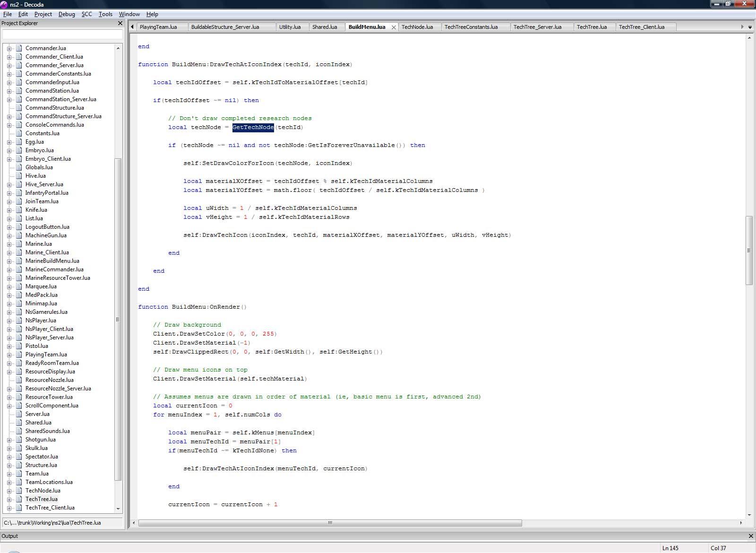Open the Tools menu

(105, 14)
